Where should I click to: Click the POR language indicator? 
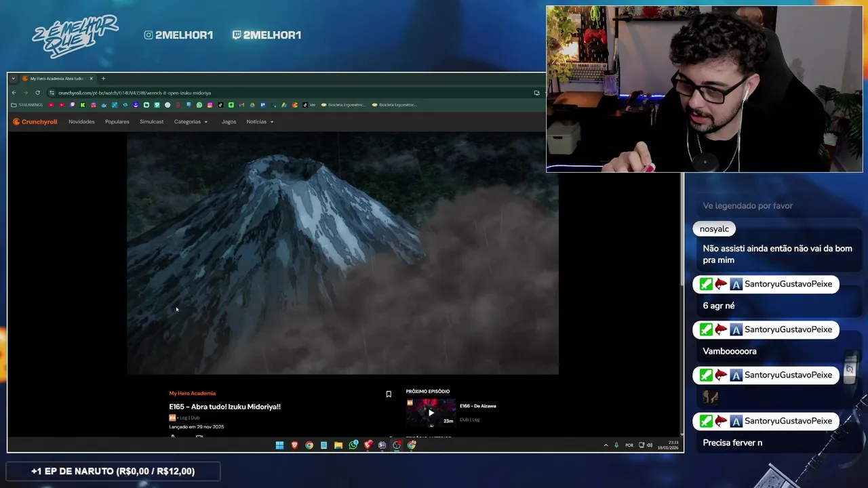[629, 445]
